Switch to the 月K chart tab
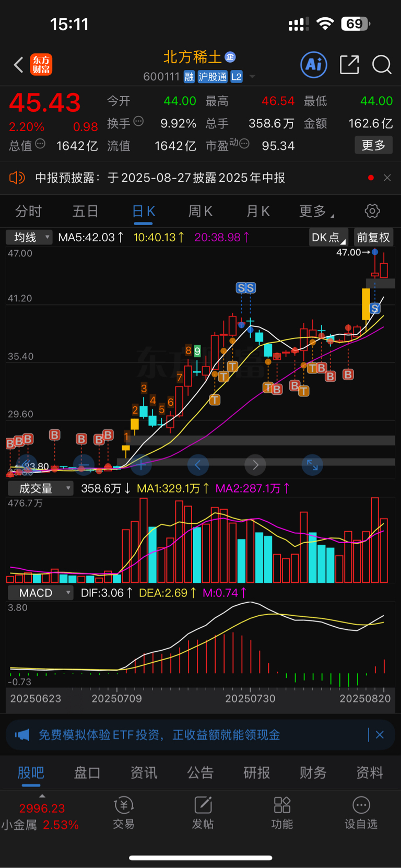 258,211
